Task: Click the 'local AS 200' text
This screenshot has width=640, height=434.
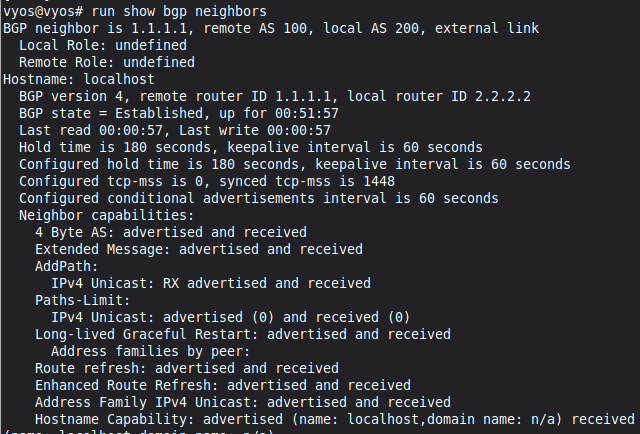Action: [371, 28]
